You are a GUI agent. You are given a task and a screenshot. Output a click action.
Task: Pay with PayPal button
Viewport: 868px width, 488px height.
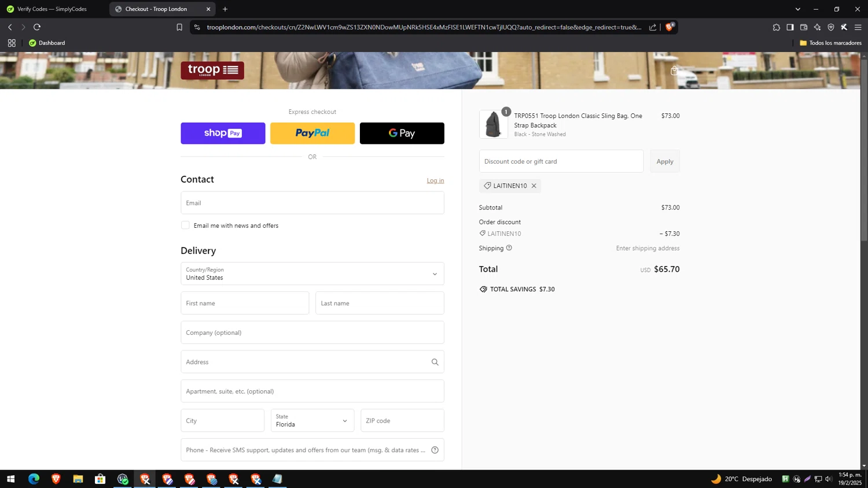coord(312,133)
